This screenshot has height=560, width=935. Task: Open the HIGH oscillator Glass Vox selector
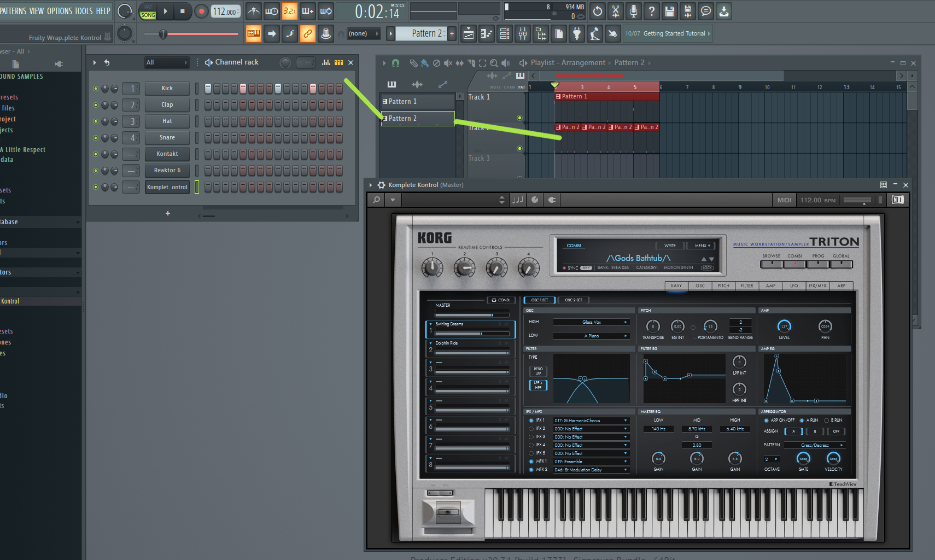tap(591, 322)
